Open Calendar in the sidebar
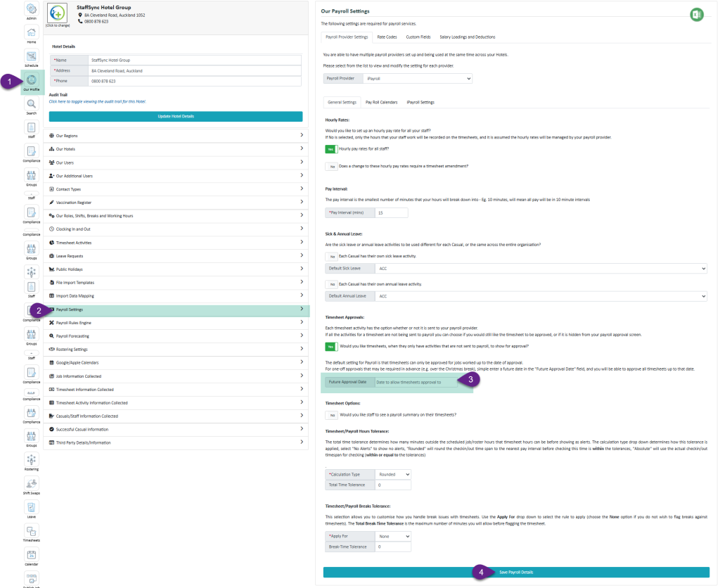The image size is (720, 588). click(31, 555)
